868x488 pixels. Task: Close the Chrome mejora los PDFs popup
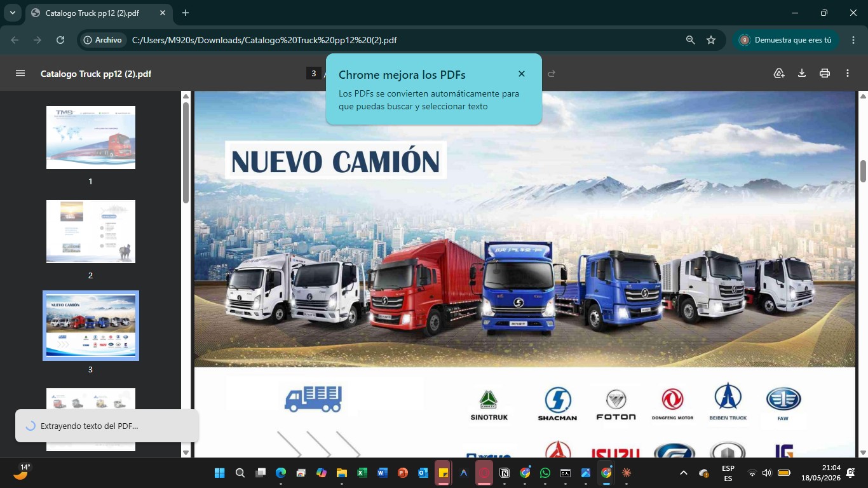click(x=522, y=74)
